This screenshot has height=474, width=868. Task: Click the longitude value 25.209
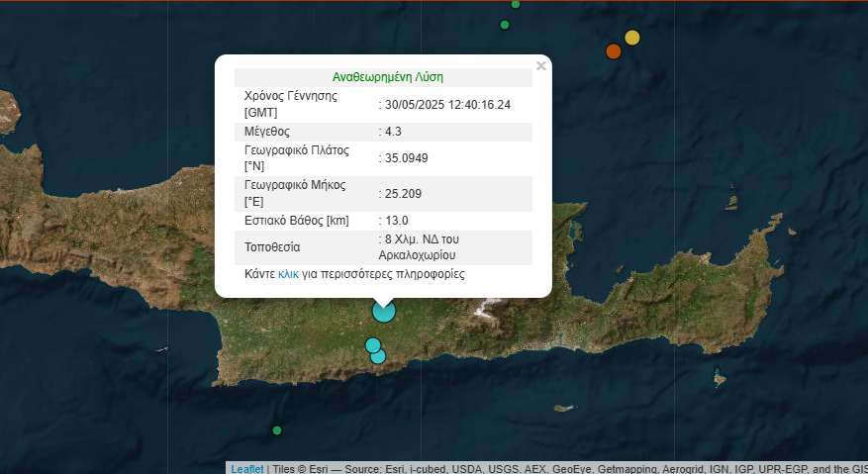[403, 194]
